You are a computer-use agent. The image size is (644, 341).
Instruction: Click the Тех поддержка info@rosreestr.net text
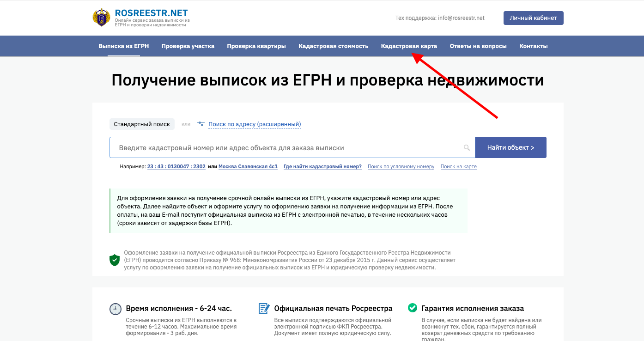click(440, 18)
